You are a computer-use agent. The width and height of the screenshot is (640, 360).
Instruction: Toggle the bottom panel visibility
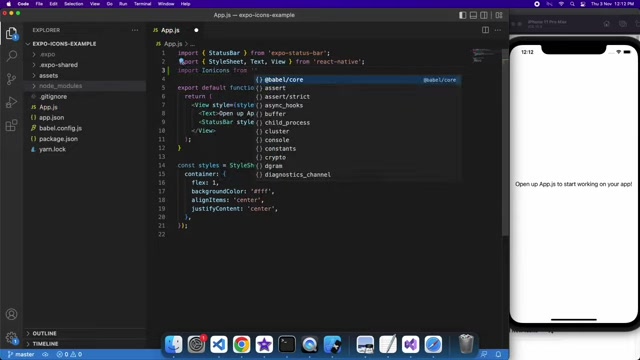[x=473, y=15]
